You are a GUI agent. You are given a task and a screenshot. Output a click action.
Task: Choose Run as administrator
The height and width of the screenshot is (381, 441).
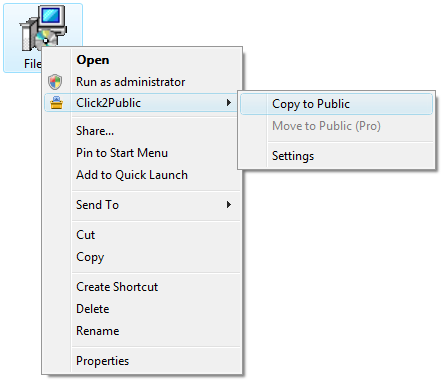click(x=131, y=82)
